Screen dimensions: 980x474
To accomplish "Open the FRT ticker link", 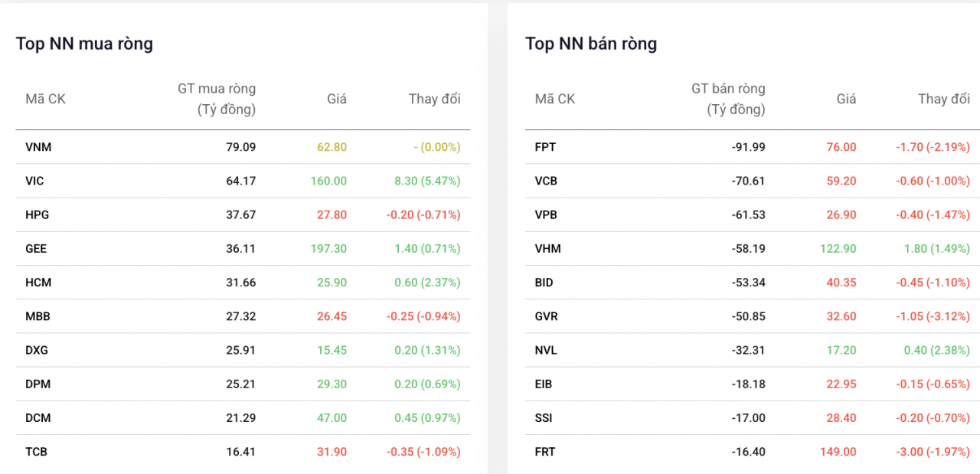I will click(545, 452).
